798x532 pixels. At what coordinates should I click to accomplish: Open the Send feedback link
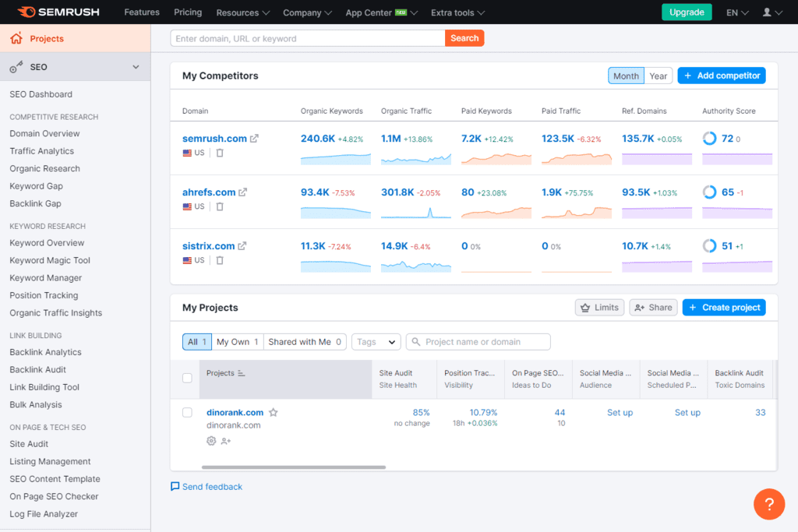[212, 487]
